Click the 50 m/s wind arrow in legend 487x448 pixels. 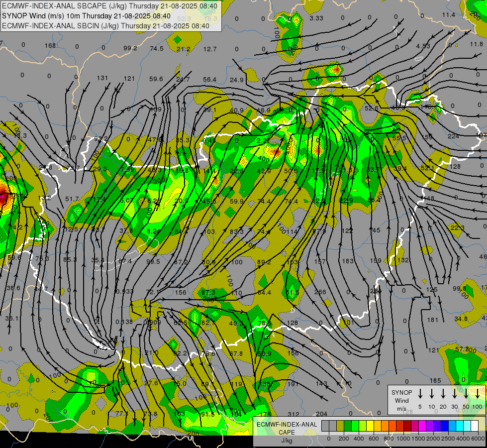466,394
